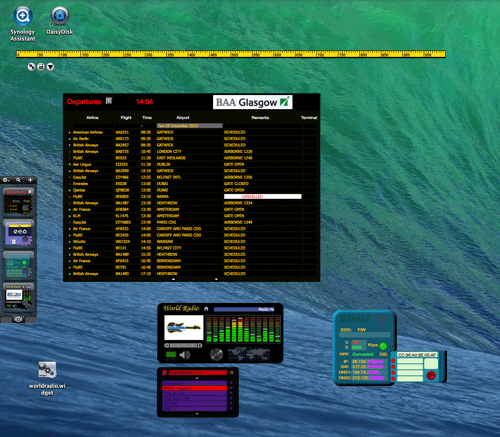Image resolution: width=500 pixels, height=437 pixels.
Task: Click the Airline column header
Action: coord(92,117)
